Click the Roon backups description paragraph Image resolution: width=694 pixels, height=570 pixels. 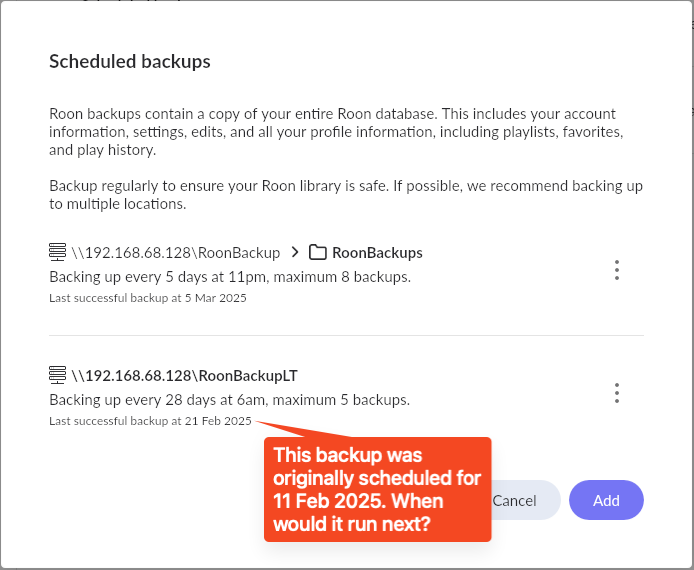pos(336,132)
